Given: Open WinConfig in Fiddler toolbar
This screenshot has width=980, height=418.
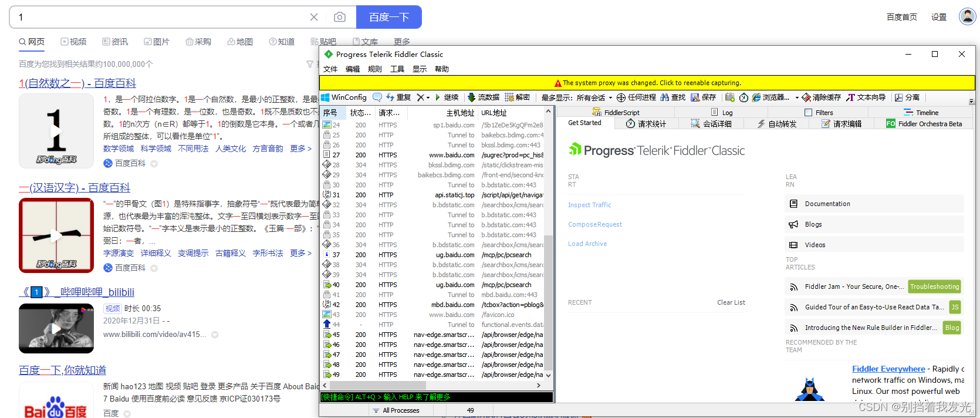Looking at the screenshot, I should pos(344,97).
